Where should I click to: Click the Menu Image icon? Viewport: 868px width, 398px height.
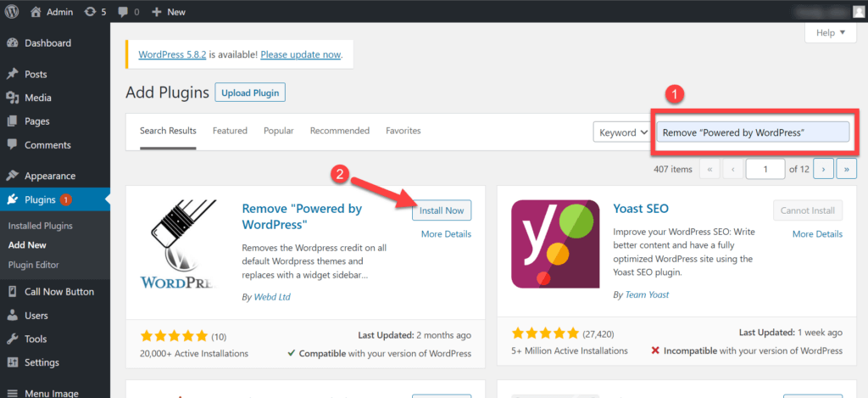pos(12,393)
